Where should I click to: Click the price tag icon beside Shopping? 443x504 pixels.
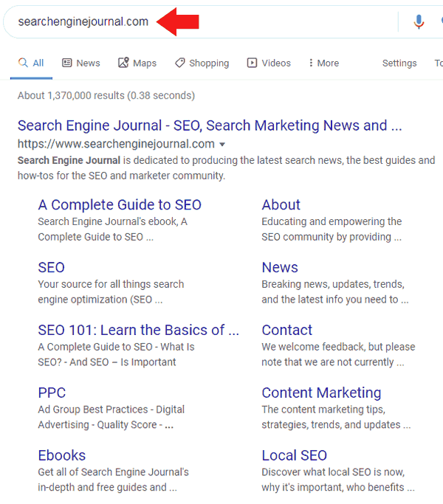click(180, 63)
